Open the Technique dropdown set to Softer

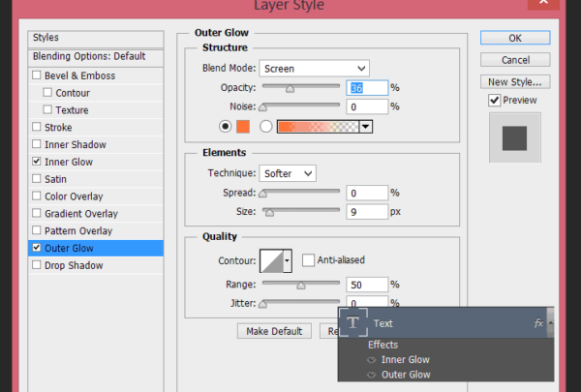click(x=287, y=173)
